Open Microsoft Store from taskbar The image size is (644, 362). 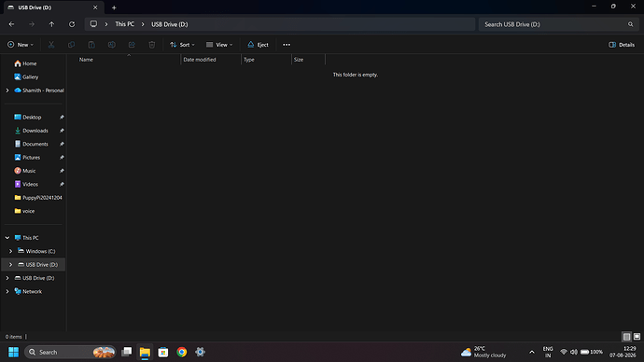pyautogui.click(x=163, y=352)
